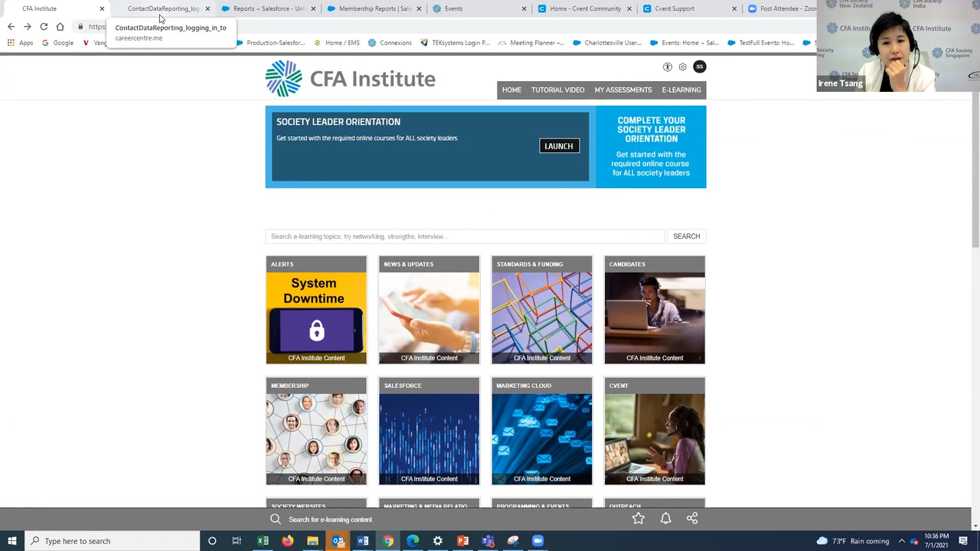Open the MEMBERSHIP tile
This screenshot has height=551, width=980.
pos(316,432)
